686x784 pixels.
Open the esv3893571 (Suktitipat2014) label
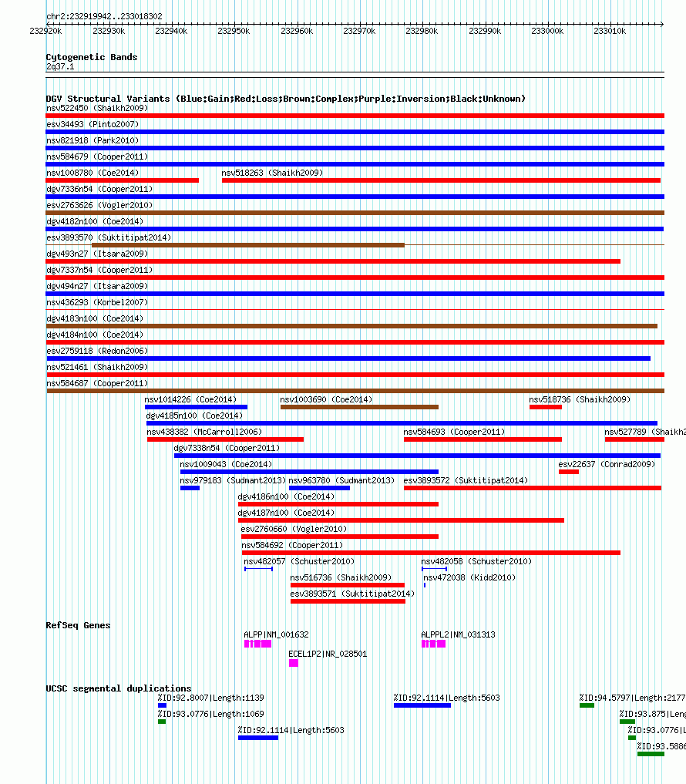click(352, 594)
